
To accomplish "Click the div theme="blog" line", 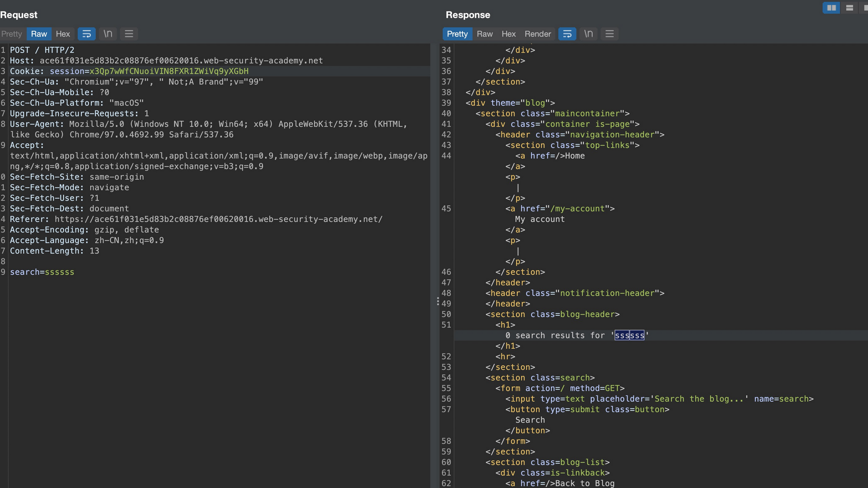I will [x=510, y=103].
